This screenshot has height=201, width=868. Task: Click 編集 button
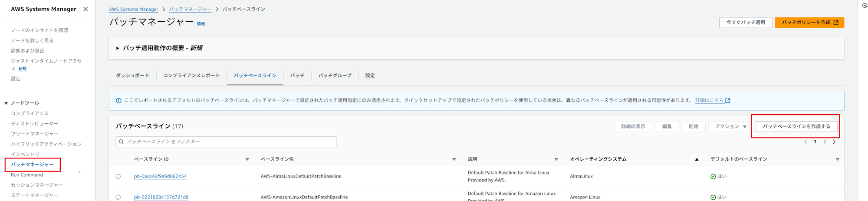(x=667, y=126)
